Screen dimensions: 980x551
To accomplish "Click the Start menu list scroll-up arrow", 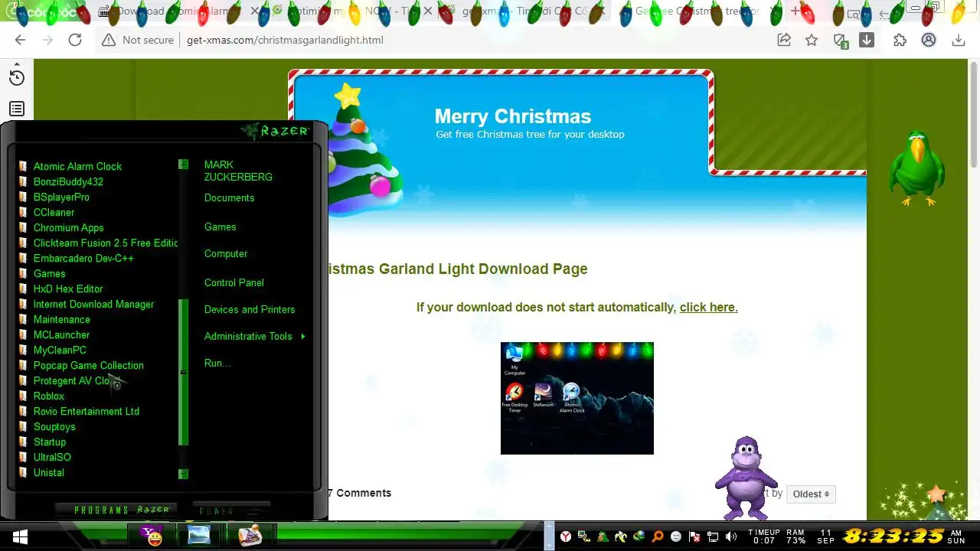I will pyautogui.click(x=183, y=164).
